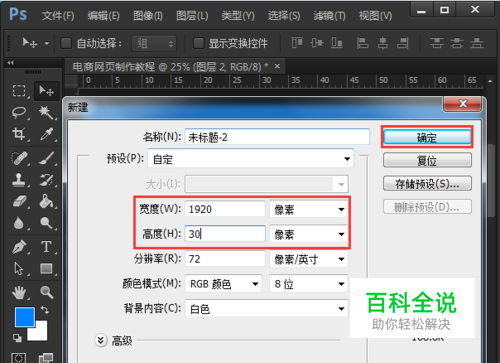This screenshot has width=500, height=363.
Task: Click the white background color swatch
Action: click(40, 333)
